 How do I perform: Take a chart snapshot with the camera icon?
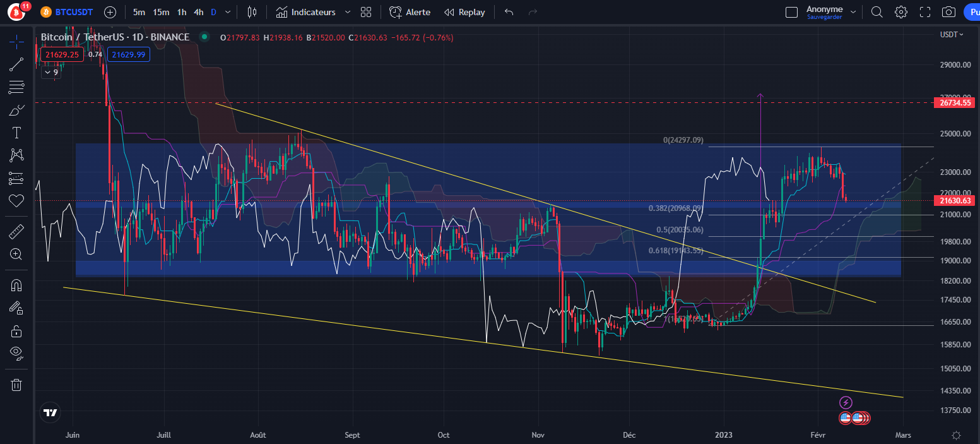pos(948,11)
